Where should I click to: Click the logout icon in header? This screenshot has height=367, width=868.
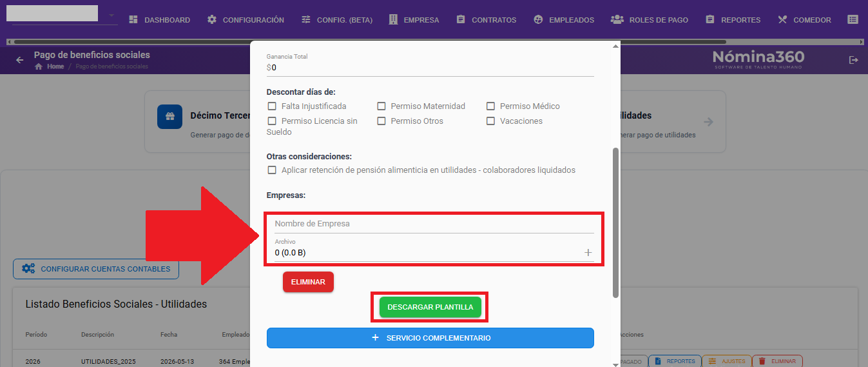854,60
